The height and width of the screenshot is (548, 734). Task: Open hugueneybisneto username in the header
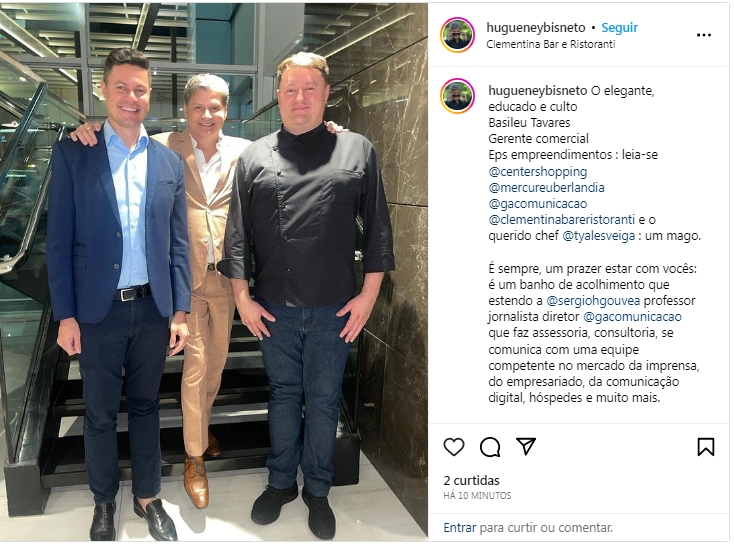[x=536, y=28]
